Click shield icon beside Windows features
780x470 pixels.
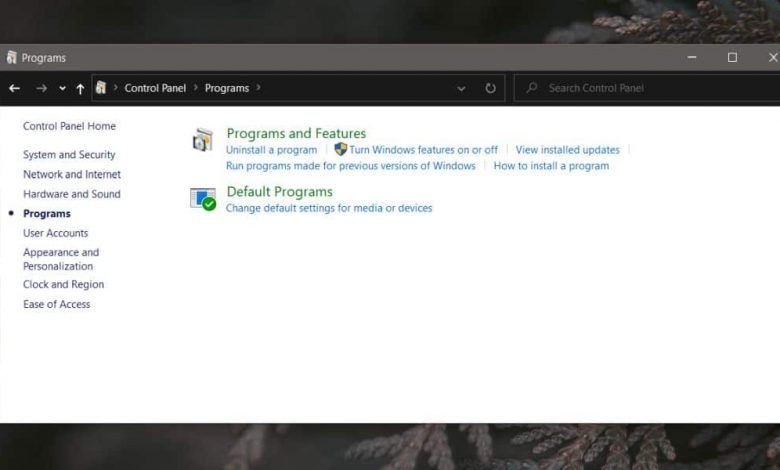click(x=341, y=149)
